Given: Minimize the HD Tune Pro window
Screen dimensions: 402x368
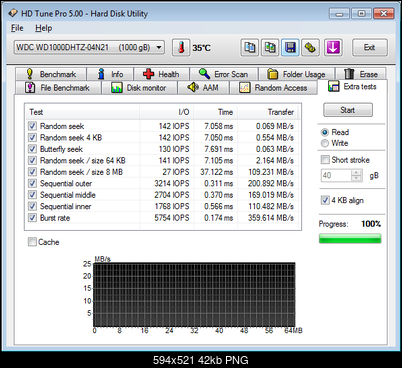Looking at the screenshot, I should [x=339, y=14].
